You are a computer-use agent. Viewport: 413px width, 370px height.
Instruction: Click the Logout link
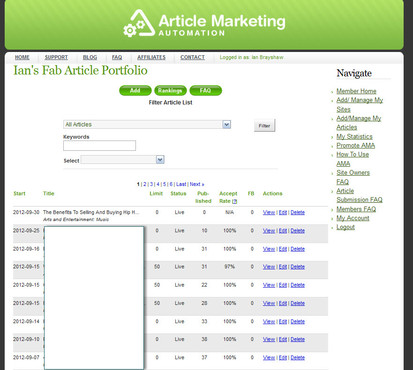pos(345,227)
